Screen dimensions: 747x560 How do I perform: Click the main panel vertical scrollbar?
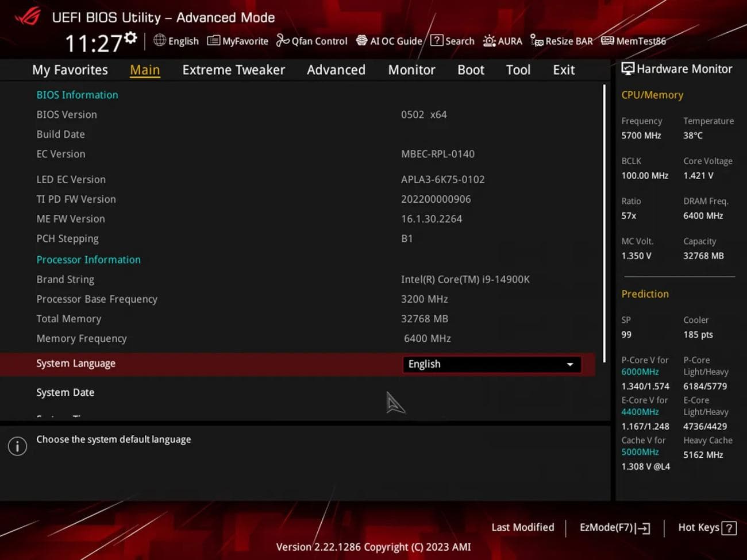tap(604, 224)
